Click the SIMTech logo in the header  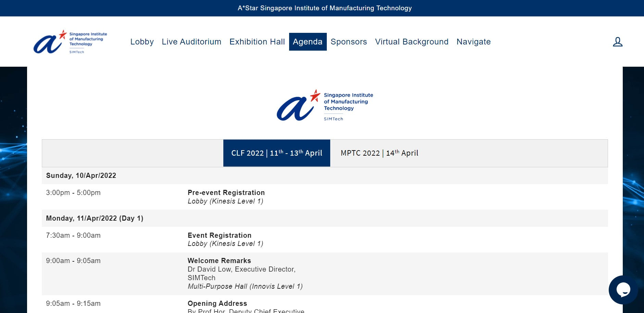(70, 42)
